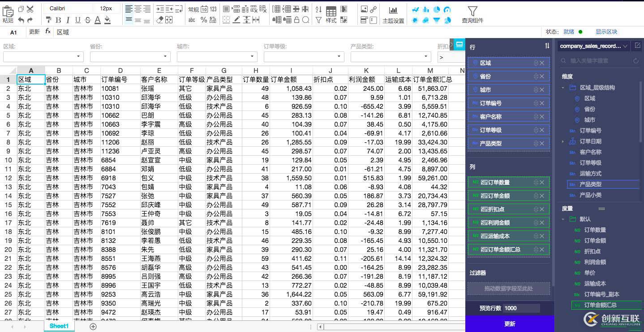Align text left horizontally
This screenshot has width=644, height=332.
point(129,9)
